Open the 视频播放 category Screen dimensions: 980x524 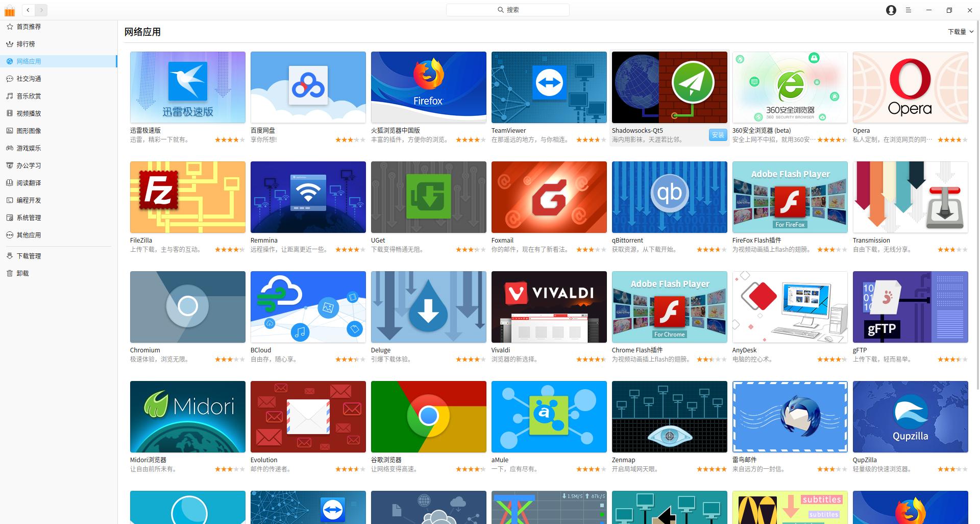tap(29, 113)
